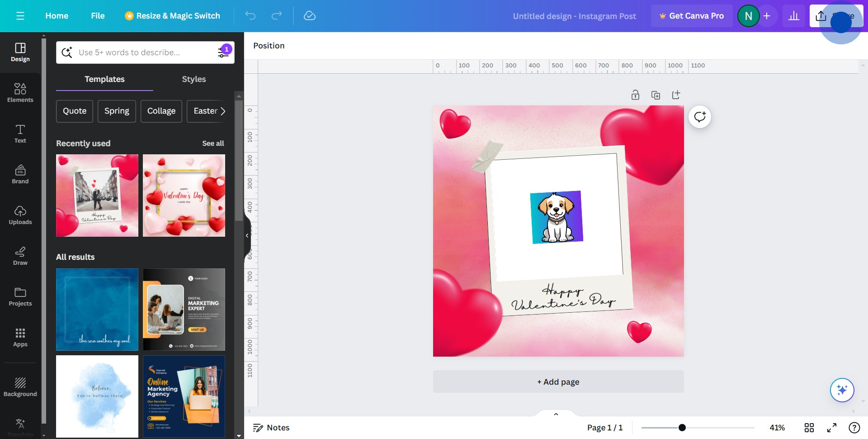
Task: Open the Magic assistant sparkle button
Action: 842,390
